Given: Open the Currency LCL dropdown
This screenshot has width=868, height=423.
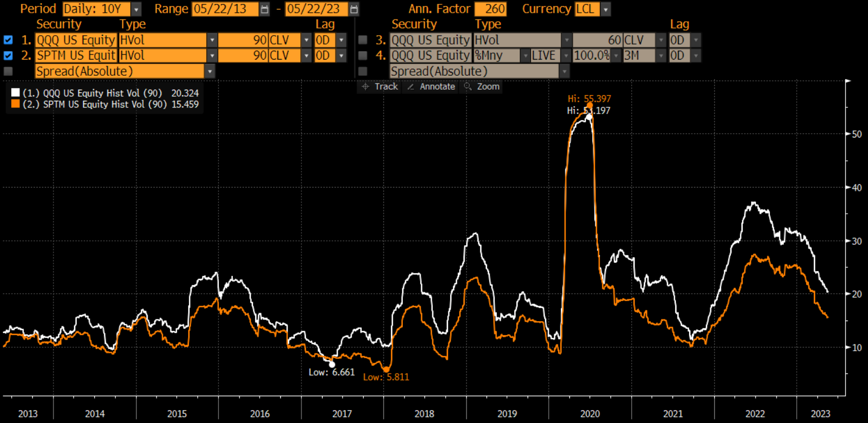Looking at the screenshot, I should [x=606, y=9].
